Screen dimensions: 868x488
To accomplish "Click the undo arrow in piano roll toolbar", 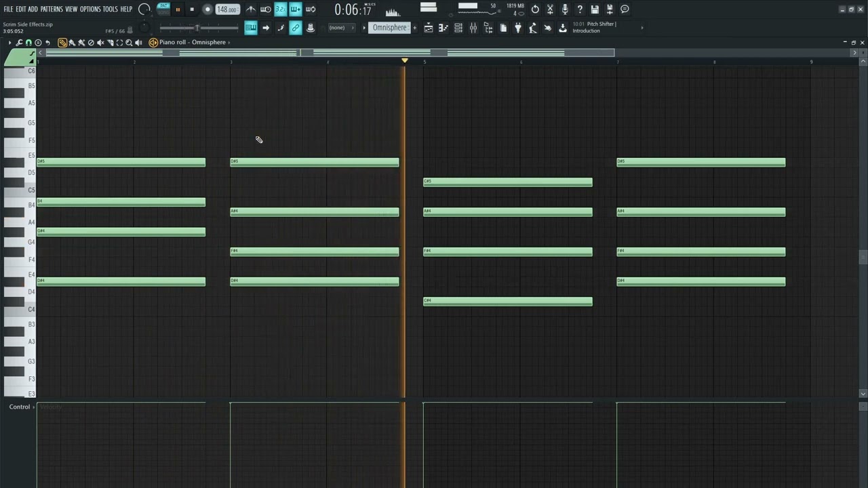I will coord(47,42).
